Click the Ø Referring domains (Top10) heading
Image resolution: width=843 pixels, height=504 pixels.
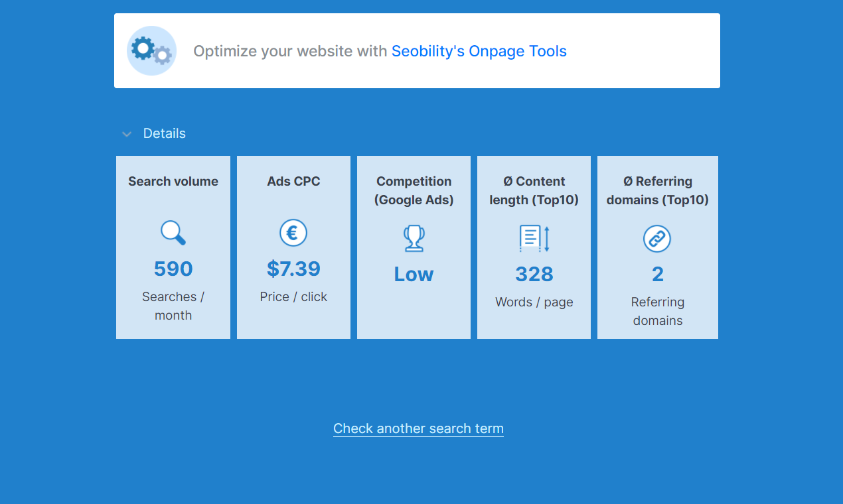click(657, 190)
